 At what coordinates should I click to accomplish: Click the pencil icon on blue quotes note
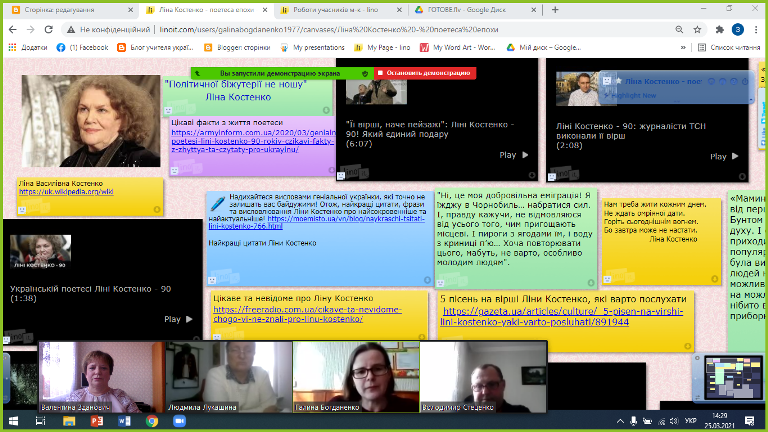click(217, 203)
